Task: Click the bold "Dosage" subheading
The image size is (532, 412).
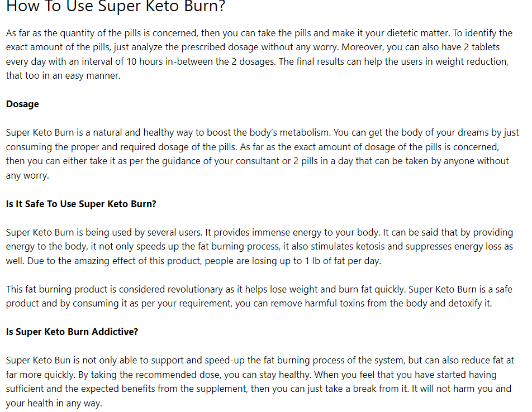Action: click(22, 104)
